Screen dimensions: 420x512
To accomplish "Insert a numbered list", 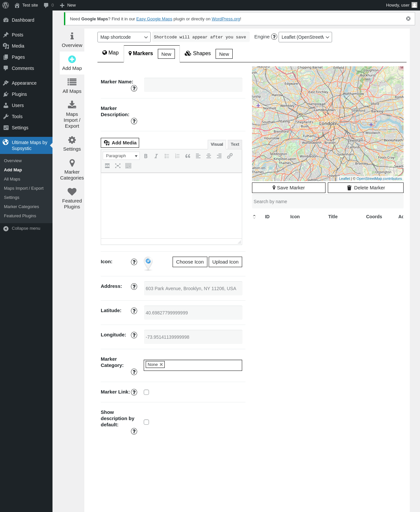I will point(177,156).
